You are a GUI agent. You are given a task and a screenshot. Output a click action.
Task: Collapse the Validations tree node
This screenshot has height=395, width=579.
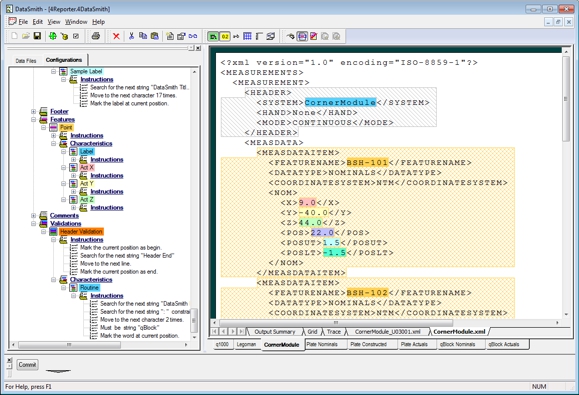point(34,223)
